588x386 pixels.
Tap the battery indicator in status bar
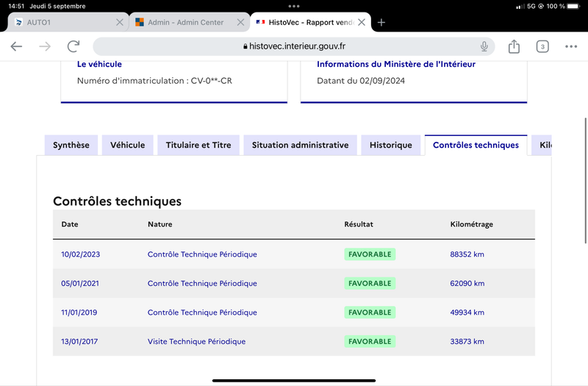[x=573, y=6]
